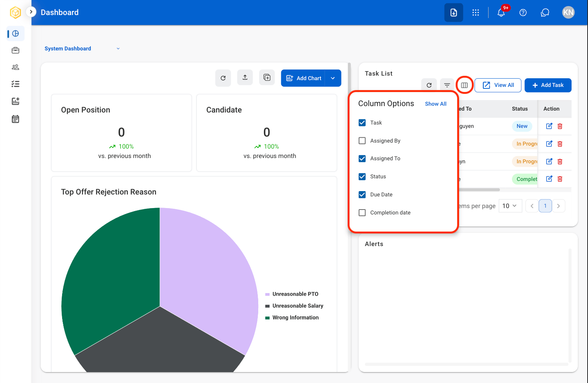Click the add widget copy-plus icon
The width and height of the screenshot is (588, 383).
[x=267, y=78]
